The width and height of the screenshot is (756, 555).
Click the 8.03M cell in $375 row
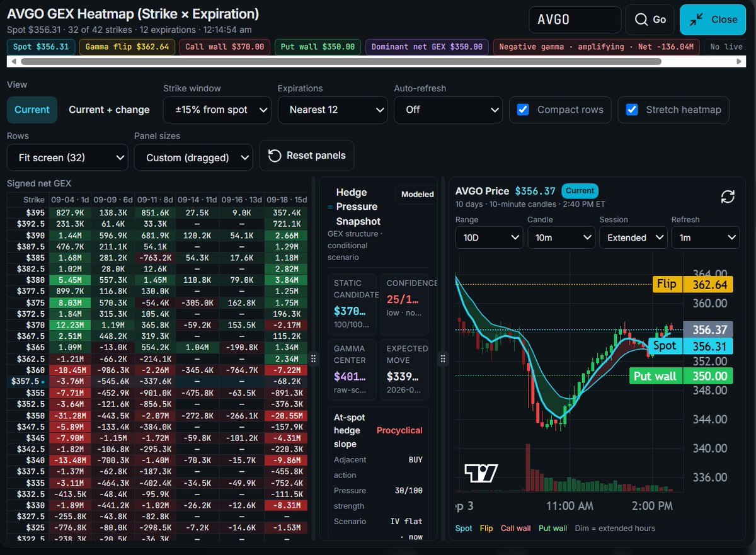pyautogui.click(x=70, y=302)
